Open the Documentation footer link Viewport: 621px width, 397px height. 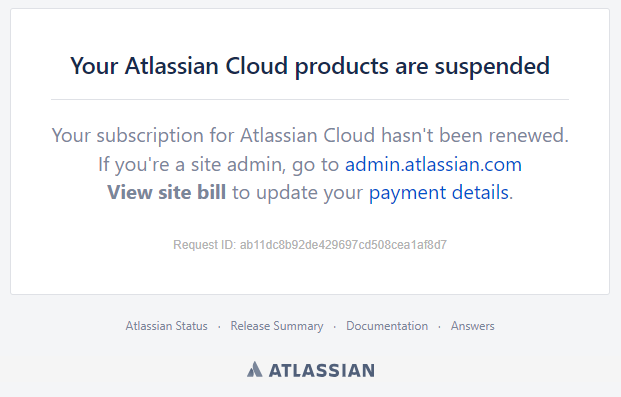pyautogui.click(x=387, y=326)
